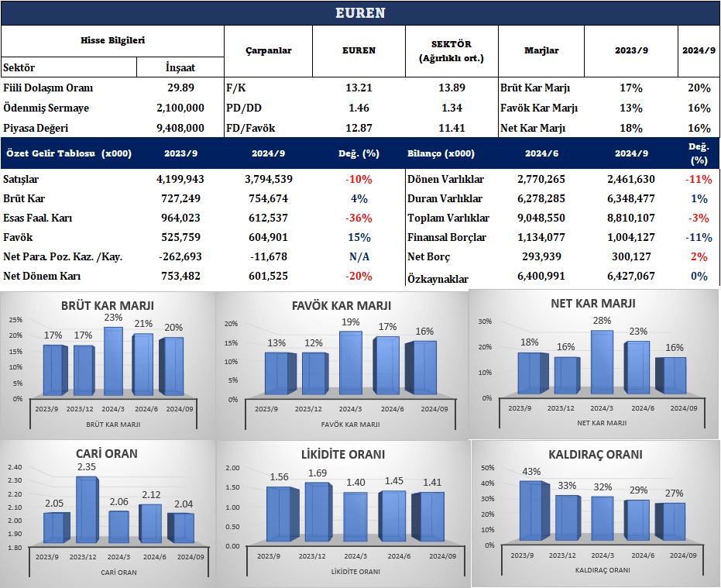
Task: Select Favök 2024/9 value 604,901
Action: point(269,237)
